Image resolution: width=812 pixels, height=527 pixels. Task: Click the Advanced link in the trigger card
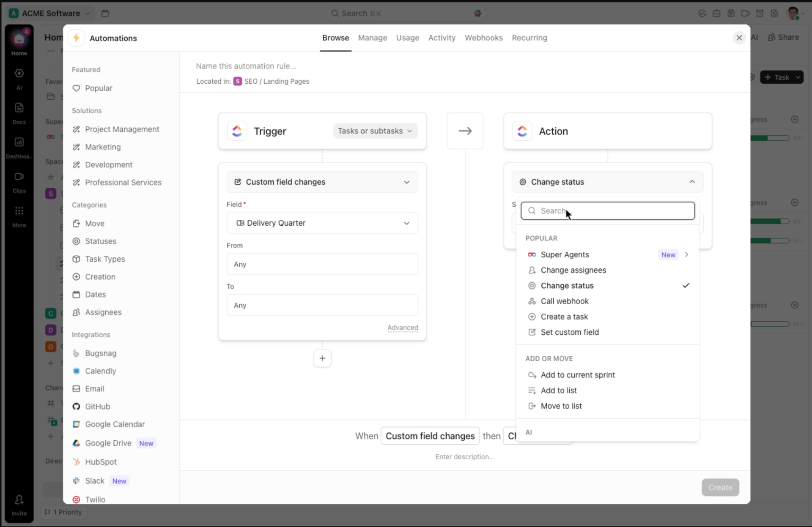tap(403, 328)
